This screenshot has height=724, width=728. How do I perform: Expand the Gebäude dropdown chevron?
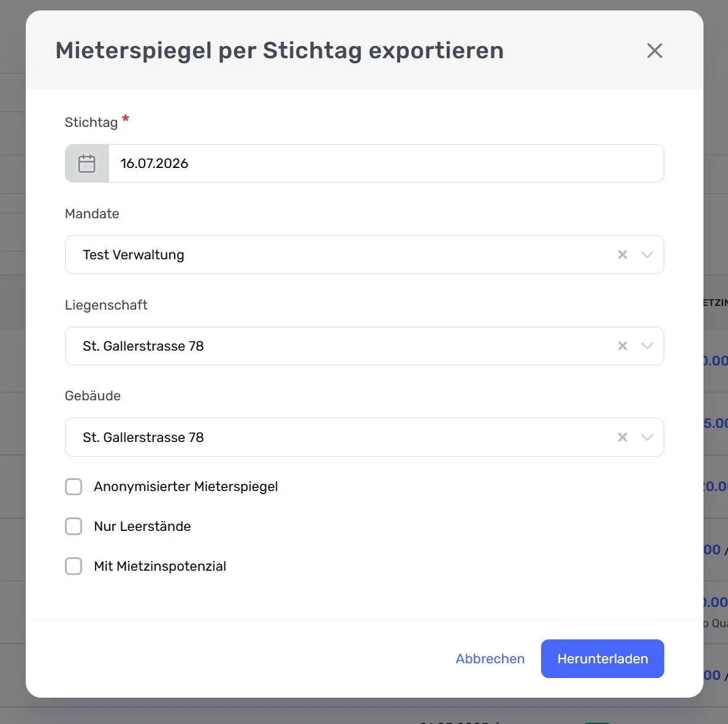pyautogui.click(x=647, y=437)
